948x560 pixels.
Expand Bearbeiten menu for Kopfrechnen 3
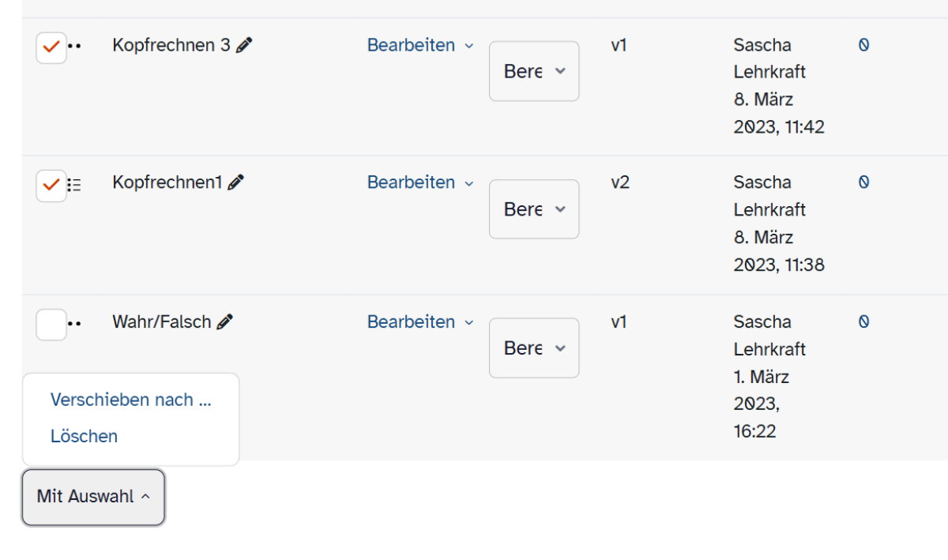pos(420,45)
